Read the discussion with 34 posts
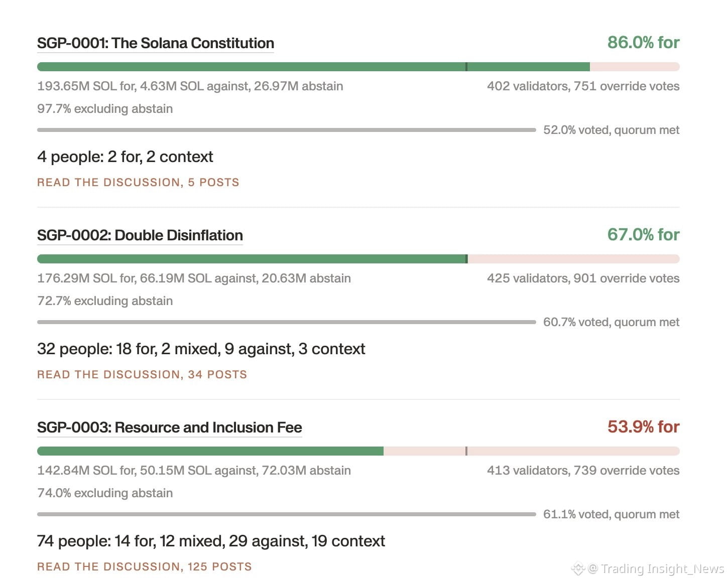 [x=142, y=374]
